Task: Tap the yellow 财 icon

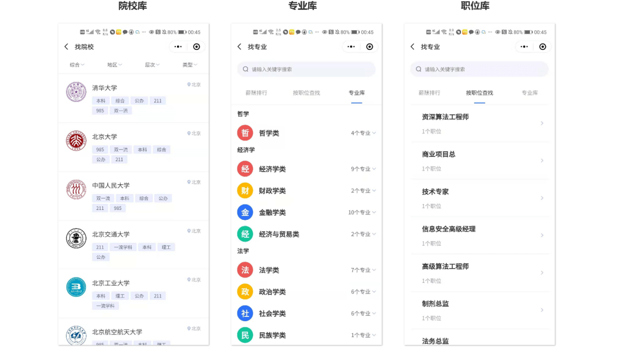Action: (245, 191)
